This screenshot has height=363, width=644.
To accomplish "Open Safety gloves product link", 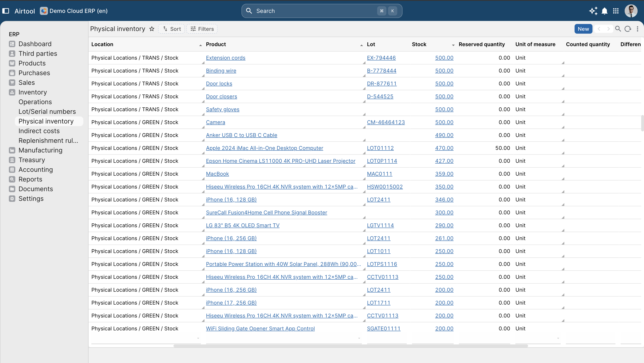I will pos(223,109).
